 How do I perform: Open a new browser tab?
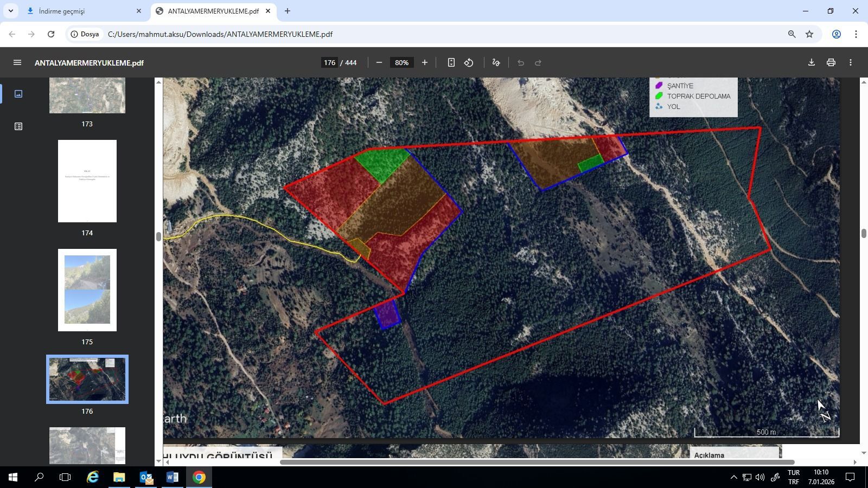pos(288,11)
